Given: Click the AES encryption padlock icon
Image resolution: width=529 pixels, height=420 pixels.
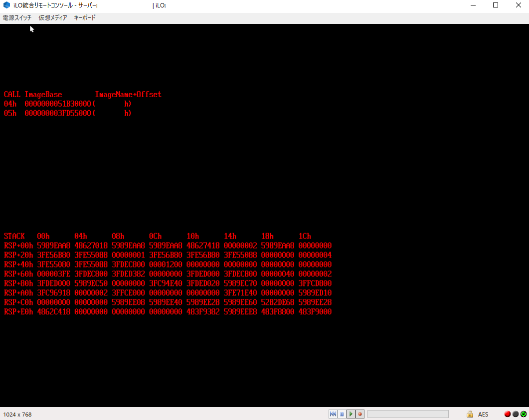Looking at the screenshot, I should (470, 414).
